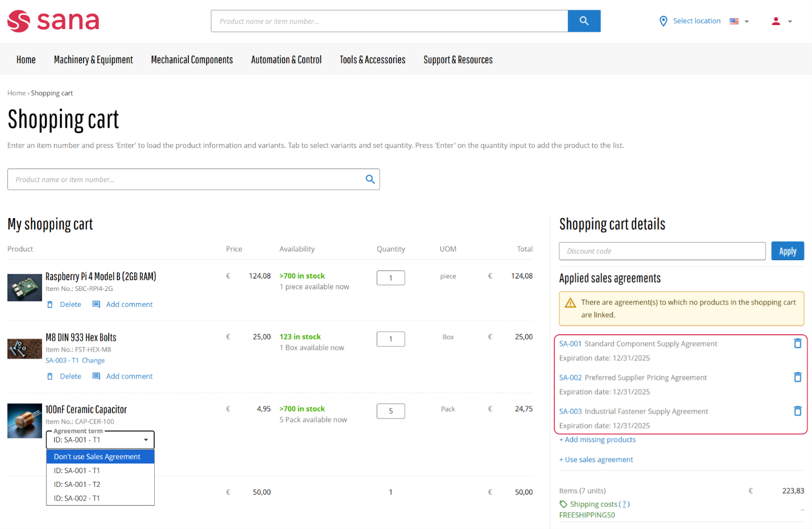Image resolution: width=812 pixels, height=529 pixels.
Task: Click the Add missing products link
Action: coord(597,440)
